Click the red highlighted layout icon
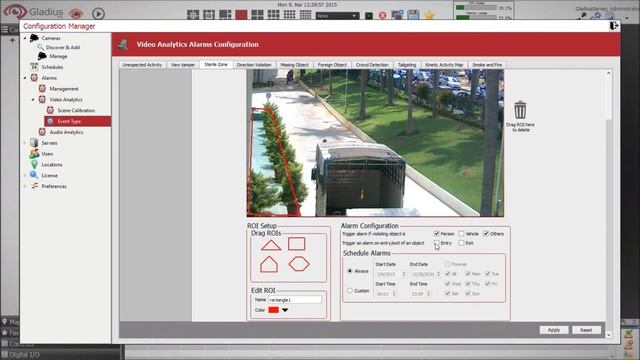The image size is (640, 360). pyautogui.click(x=241, y=15)
